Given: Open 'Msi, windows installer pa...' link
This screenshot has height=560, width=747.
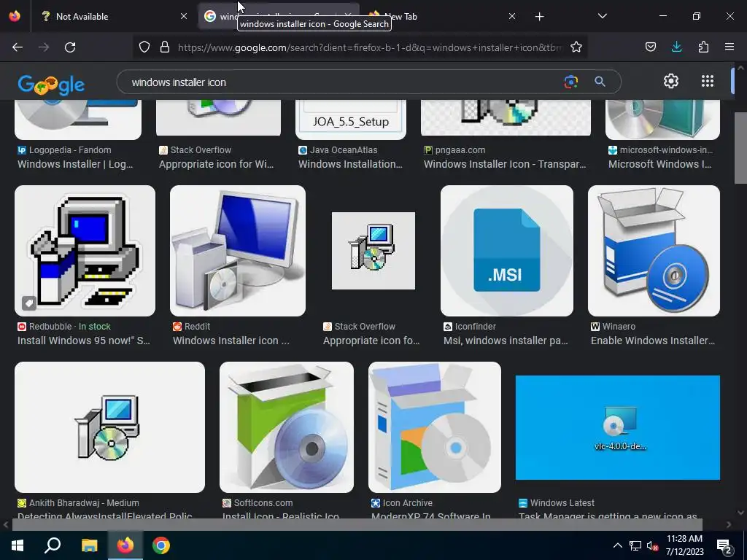Looking at the screenshot, I should coord(506,341).
